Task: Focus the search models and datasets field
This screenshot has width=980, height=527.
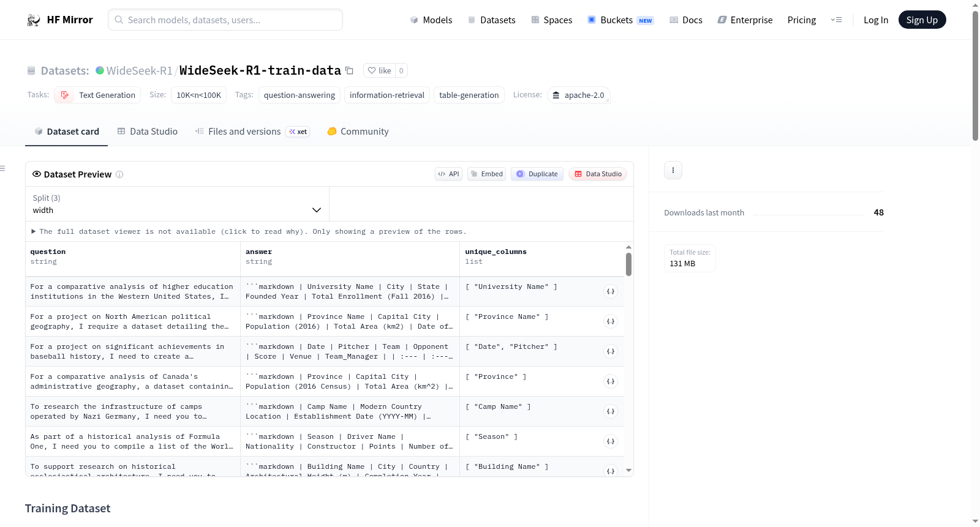Action: click(225, 20)
